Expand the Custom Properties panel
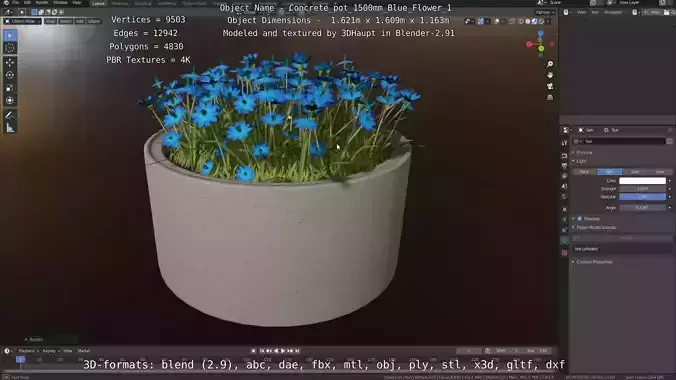The width and height of the screenshot is (676, 380). [594, 262]
